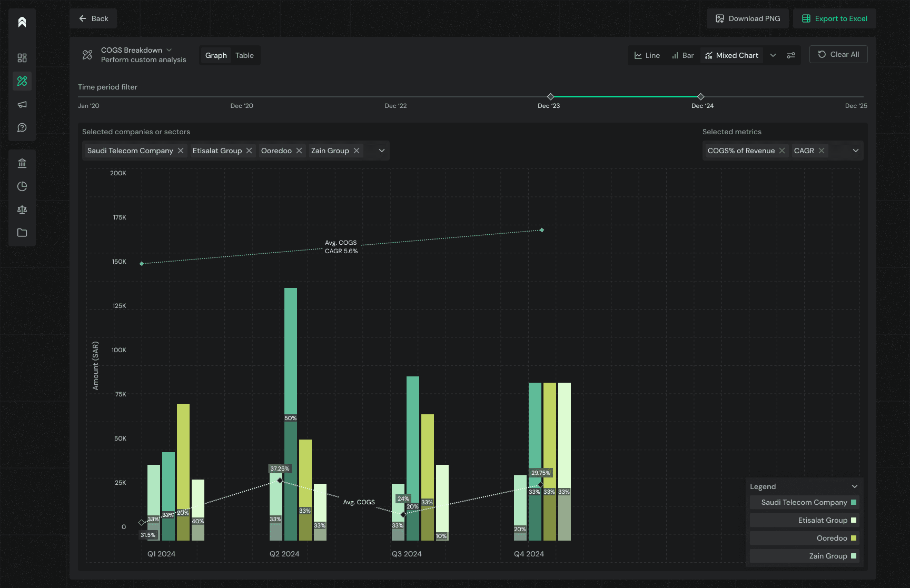Collapse the Legend panel

point(855,486)
